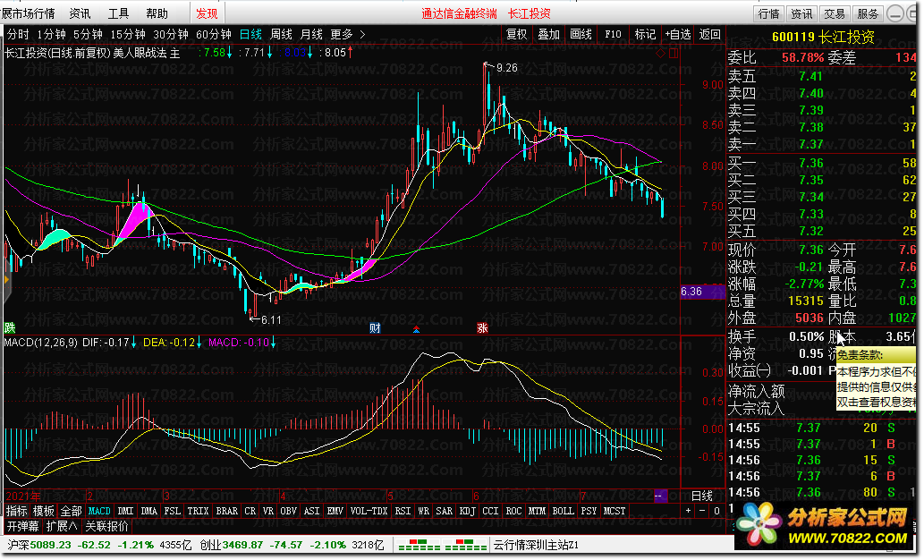Open the 资讯 menu in the menu bar
Screen dimensions: 924x560
pos(81,13)
